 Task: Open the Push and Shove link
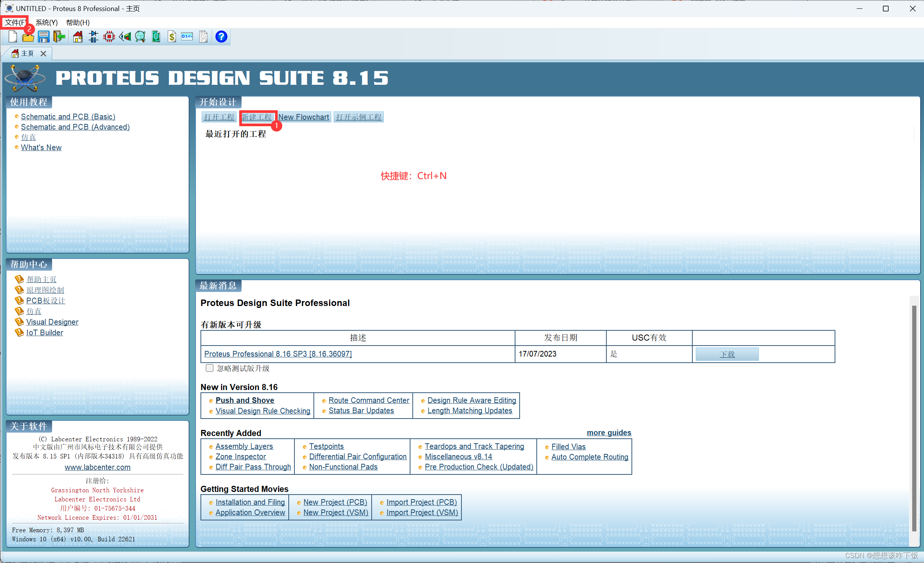point(245,400)
